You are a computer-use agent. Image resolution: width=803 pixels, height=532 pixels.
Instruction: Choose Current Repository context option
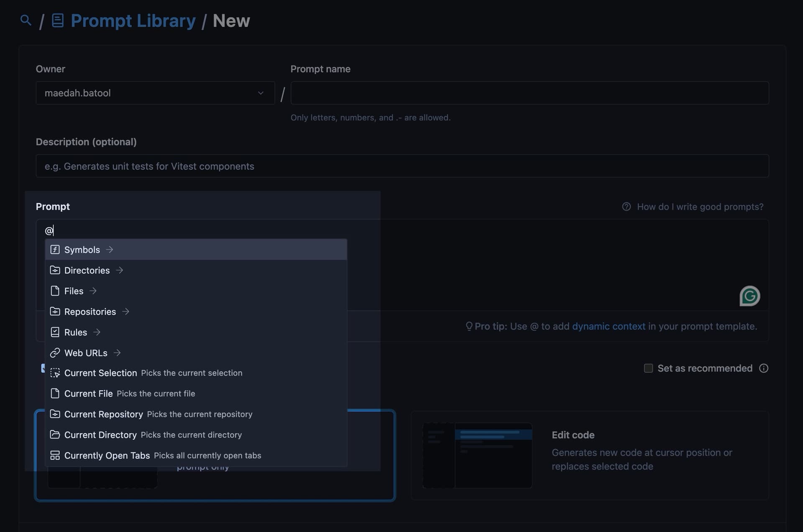(196, 414)
